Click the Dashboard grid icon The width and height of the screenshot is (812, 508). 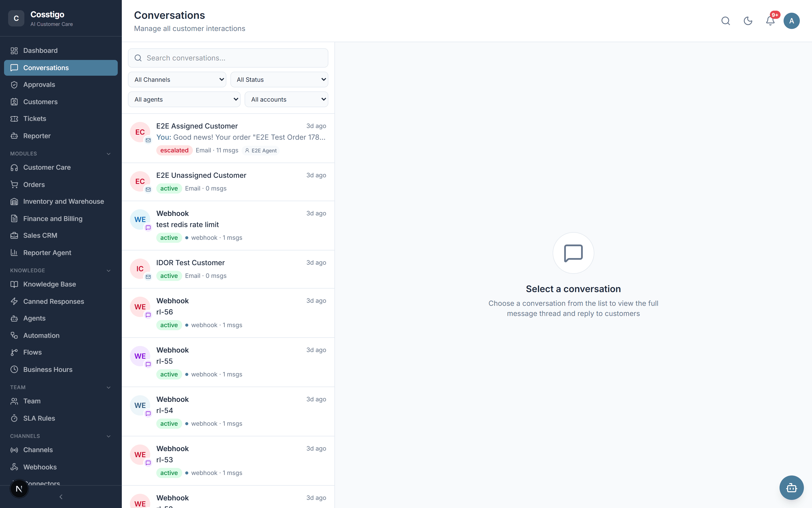pyautogui.click(x=14, y=51)
